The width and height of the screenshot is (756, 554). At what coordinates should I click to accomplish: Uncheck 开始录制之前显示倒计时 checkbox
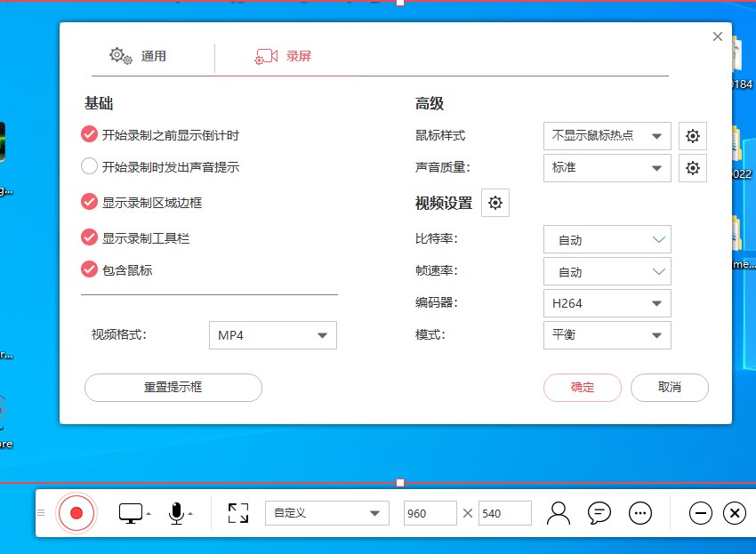(x=89, y=135)
